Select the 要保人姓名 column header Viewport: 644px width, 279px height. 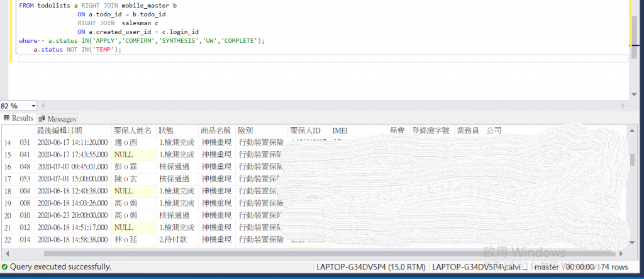pyautogui.click(x=134, y=131)
